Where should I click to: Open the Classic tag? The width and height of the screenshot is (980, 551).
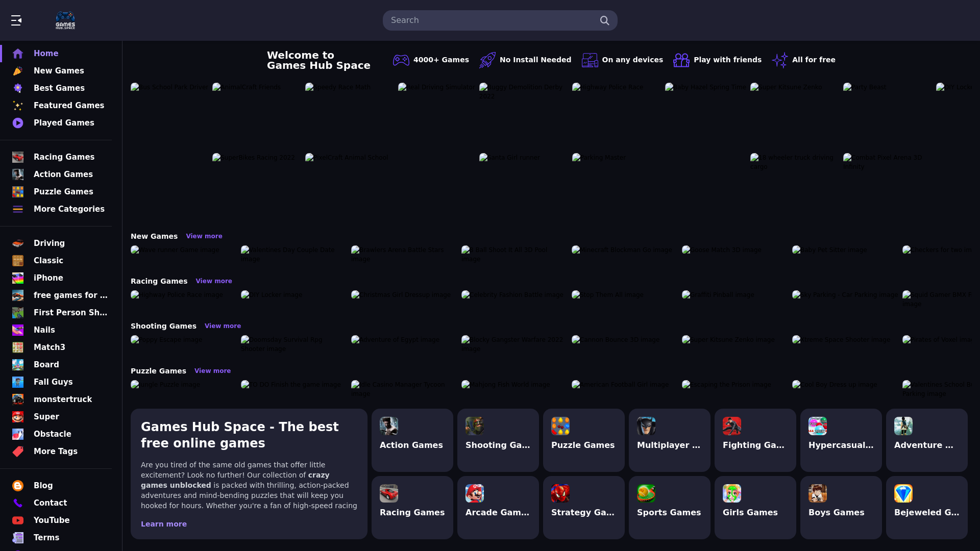(x=56, y=261)
